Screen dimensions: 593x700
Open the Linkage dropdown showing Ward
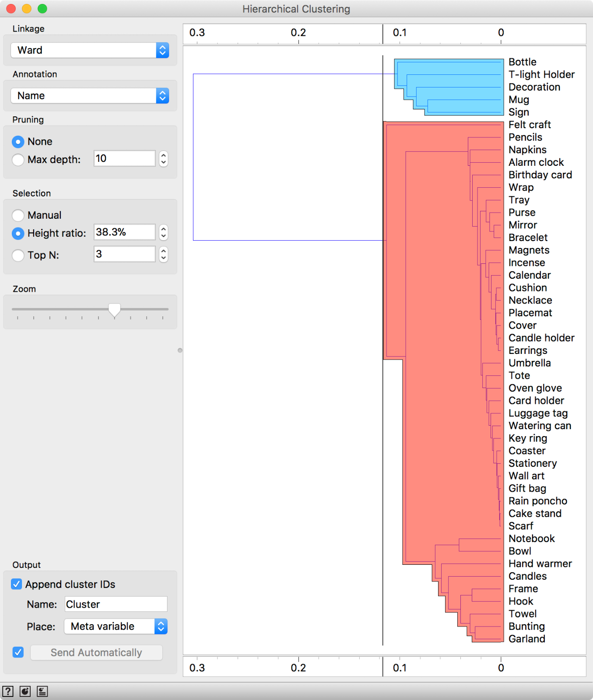point(90,50)
